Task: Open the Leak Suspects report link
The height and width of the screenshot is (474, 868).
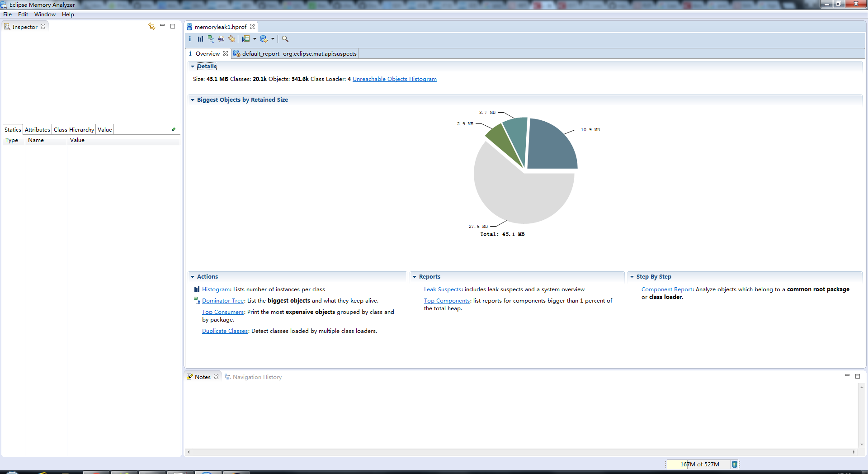Action: 443,289
